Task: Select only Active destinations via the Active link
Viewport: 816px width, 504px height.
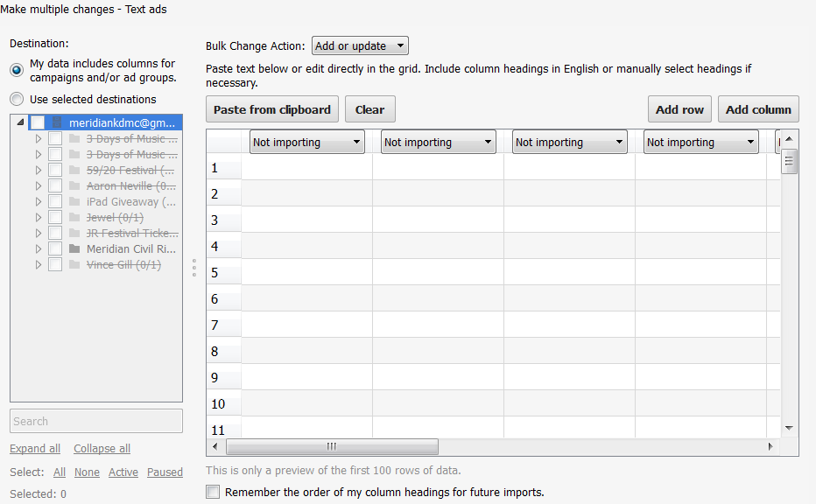Action: click(x=123, y=472)
